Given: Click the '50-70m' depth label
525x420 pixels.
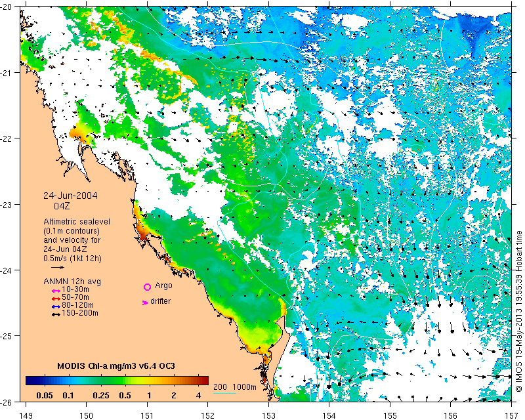Looking at the screenshot, I should tap(75, 297).
